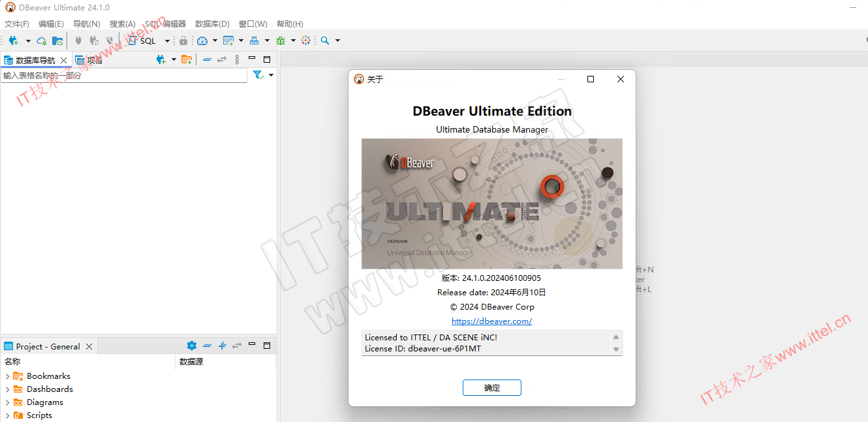Click Collapse All icon in Project panel
The width and height of the screenshot is (868, 422).
point(207,346)
